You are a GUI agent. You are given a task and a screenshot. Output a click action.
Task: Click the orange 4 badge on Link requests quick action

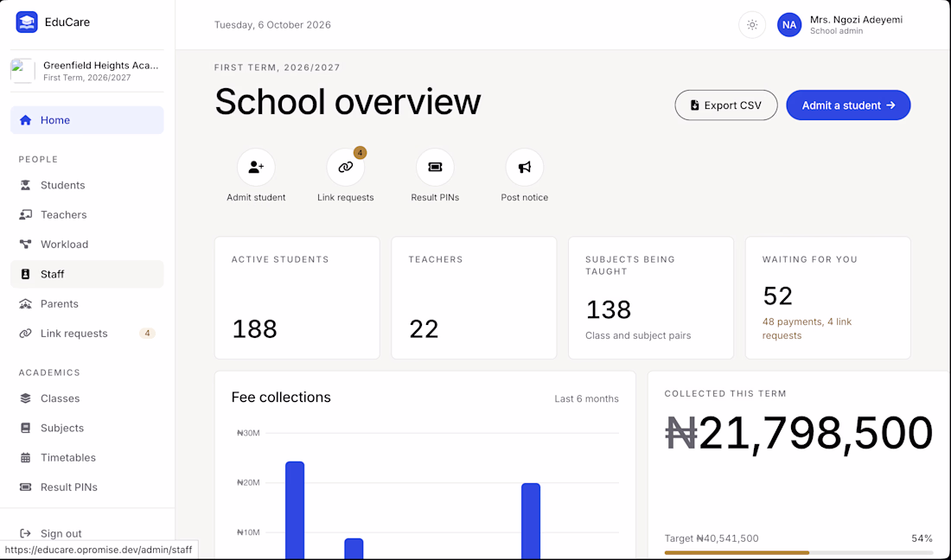click(x=360, y=153)
